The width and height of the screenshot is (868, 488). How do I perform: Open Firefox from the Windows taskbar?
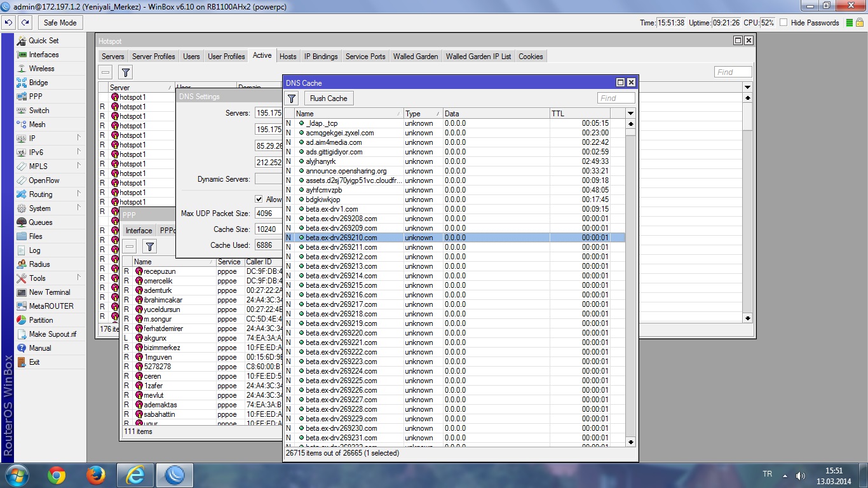(x=96, y=475)
